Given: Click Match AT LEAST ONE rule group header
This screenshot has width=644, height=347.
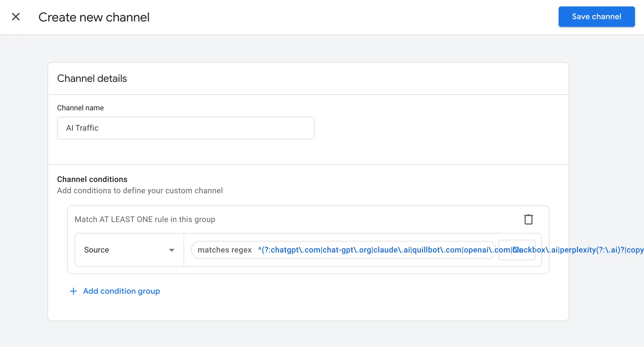Looking at the screenshot, I should [145, 219].
